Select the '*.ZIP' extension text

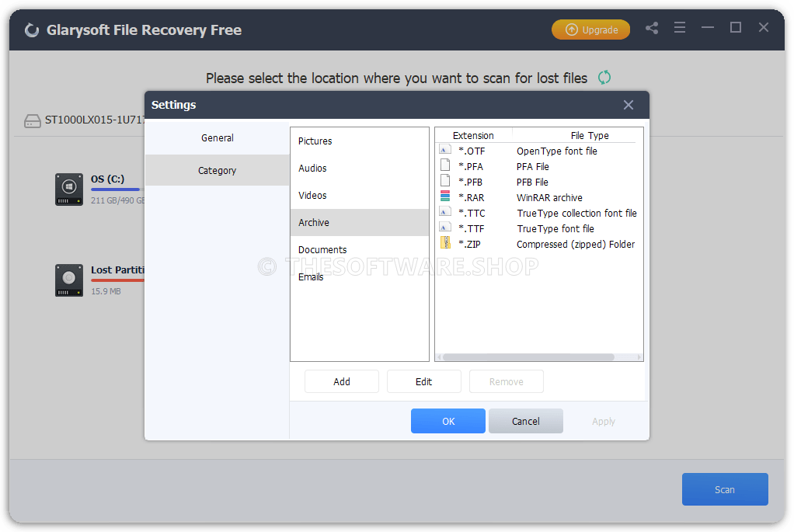469,244
